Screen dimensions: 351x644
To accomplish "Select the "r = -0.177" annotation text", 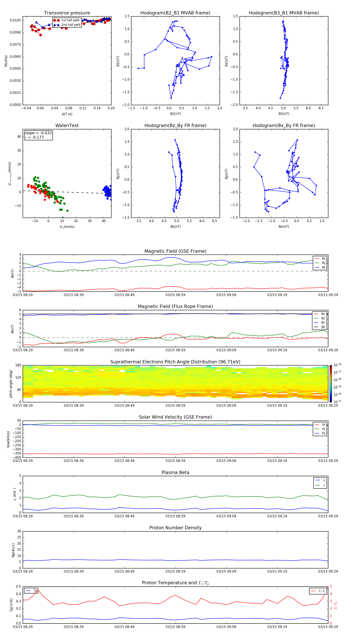I will pyautogui.click(x=35, y=137).
